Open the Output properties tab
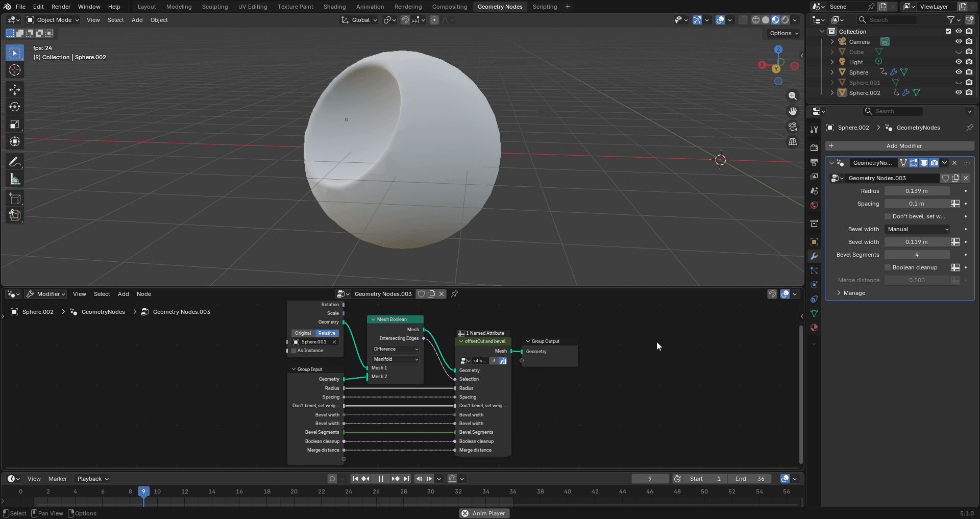Viewport: 980px width, 519px height. click(x=814, y=162)
